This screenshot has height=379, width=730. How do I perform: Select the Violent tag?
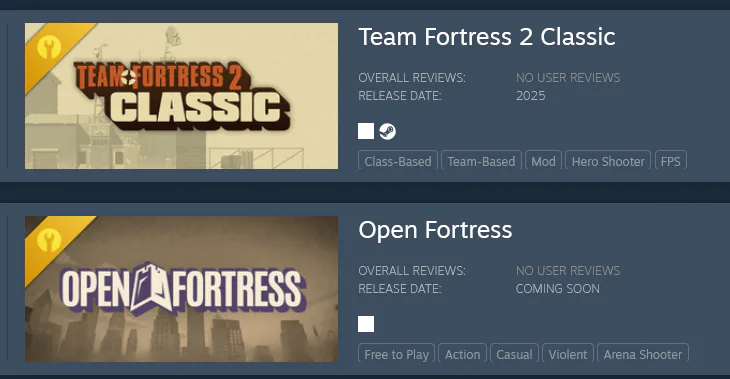[x=568, y=353]
